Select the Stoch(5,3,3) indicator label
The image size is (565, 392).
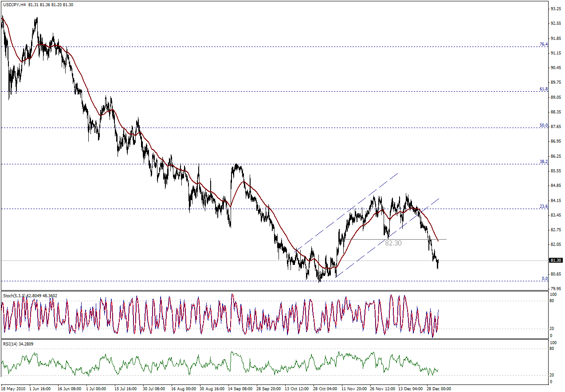pos(15,295)
